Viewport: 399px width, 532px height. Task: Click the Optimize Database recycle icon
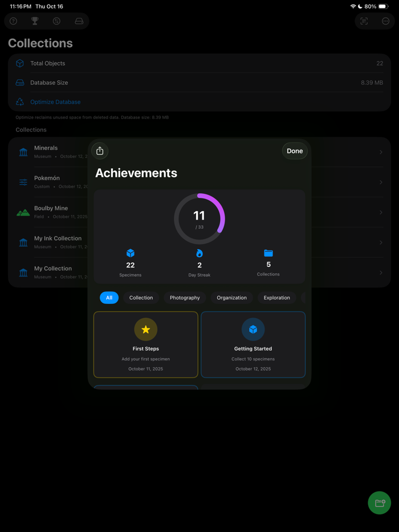coord(20,102)
